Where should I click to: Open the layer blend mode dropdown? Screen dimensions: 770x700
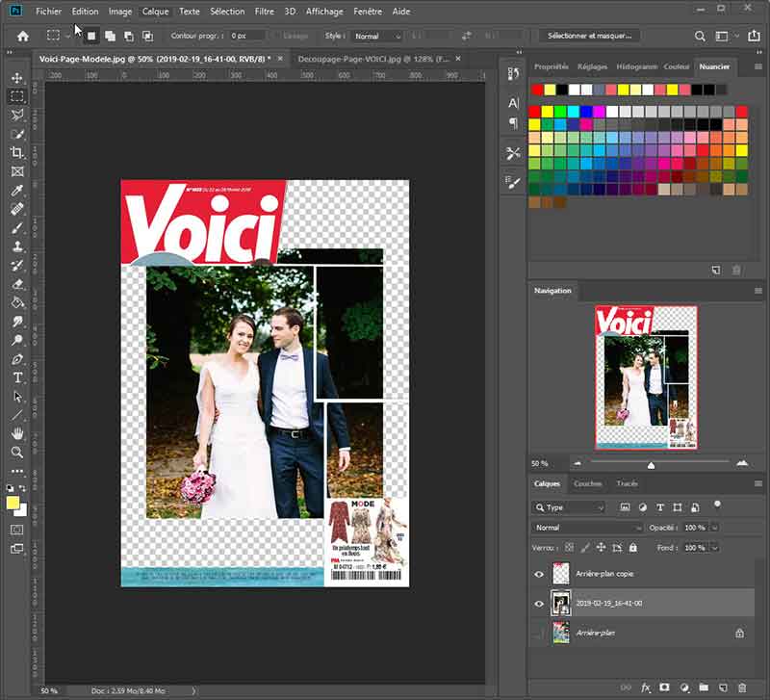click(587, 528)
